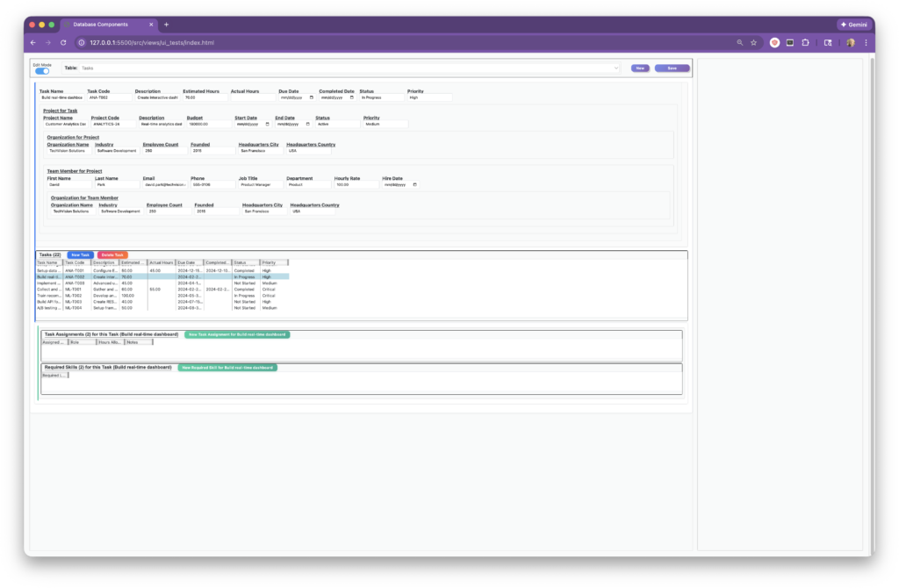Click New Task Assignment for Build real-time dashboard
Viewport: 899px width, 588px height.
click(236, 334)
